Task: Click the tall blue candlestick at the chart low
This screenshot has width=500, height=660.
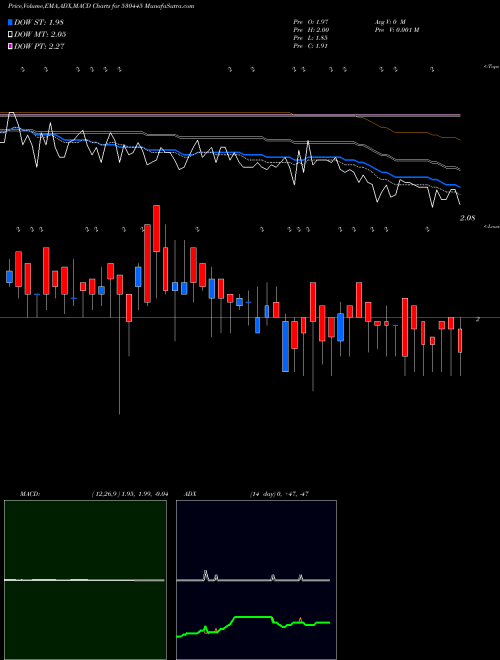Action: click(x=285, y=346)
